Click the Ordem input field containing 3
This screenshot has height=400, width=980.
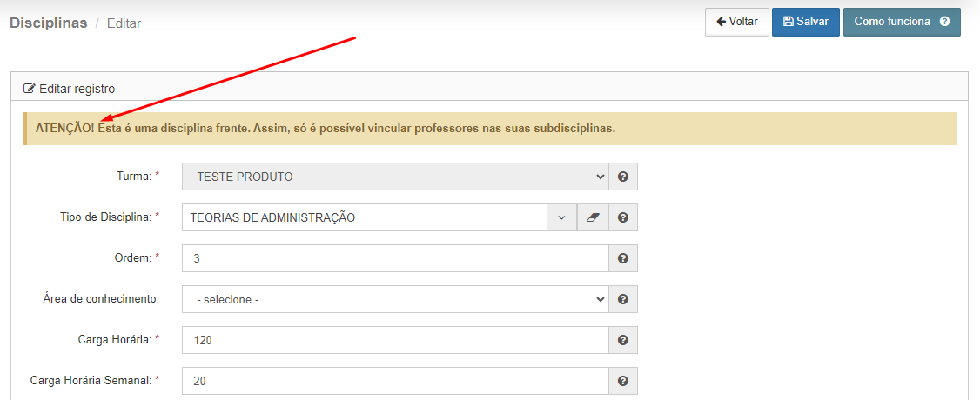(x=395, y=258)
